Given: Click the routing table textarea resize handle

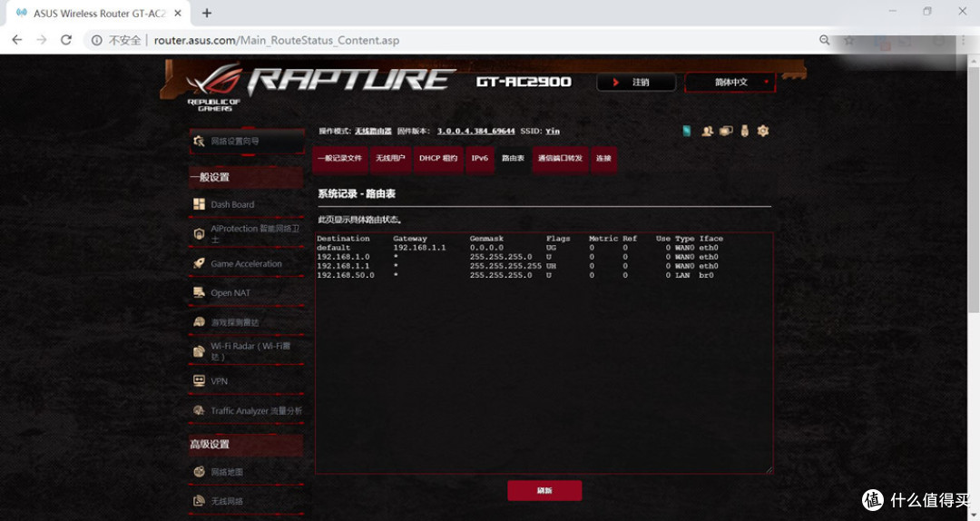Looking at the screenshot, I should pyautogui.click(x=769, y=469).
